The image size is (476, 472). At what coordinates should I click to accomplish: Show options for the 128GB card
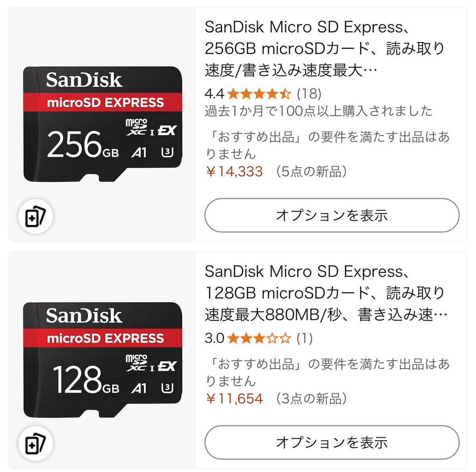(332, 442)
